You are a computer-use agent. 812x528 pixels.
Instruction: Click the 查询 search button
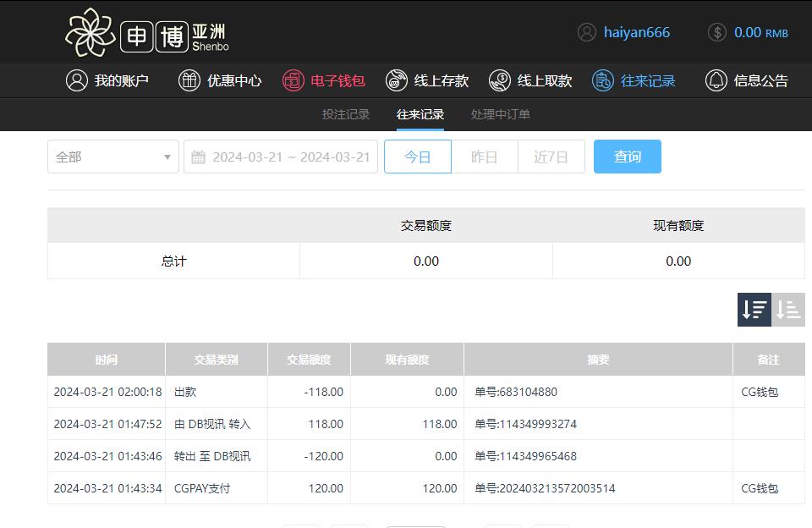[627, 157]
